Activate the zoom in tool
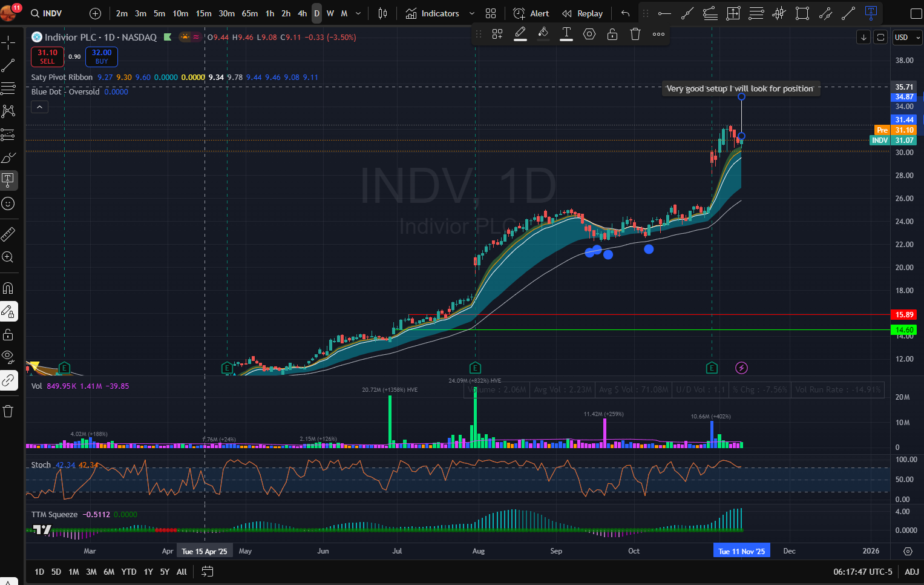The height and width of the screenshot is (585, 924). click(x=8, y=257)
